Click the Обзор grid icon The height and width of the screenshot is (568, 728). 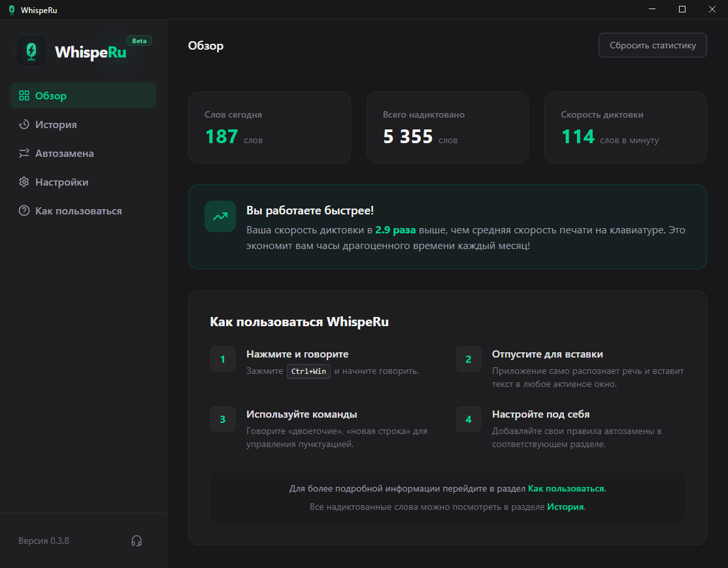[24, 95]
